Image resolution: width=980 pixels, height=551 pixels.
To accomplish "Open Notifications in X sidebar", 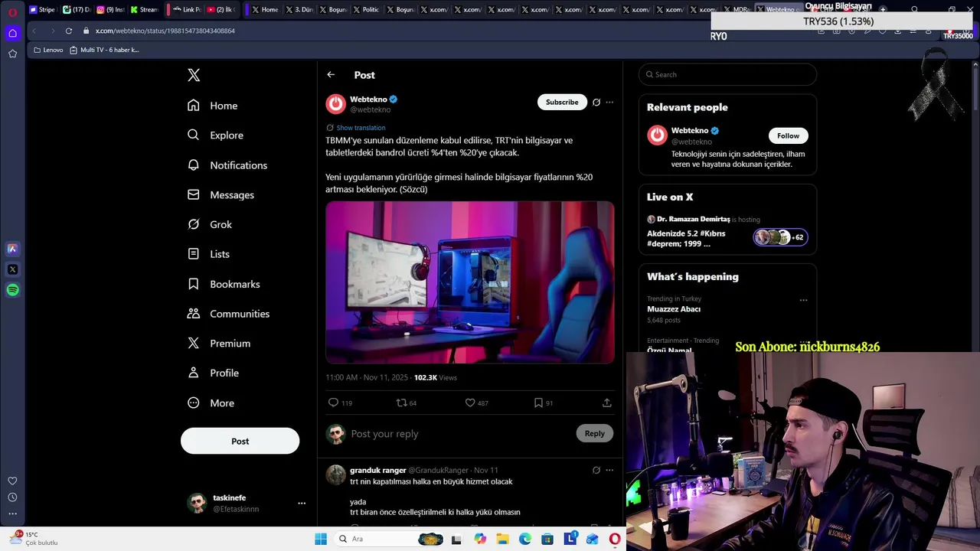I will [x=227, y=165].
